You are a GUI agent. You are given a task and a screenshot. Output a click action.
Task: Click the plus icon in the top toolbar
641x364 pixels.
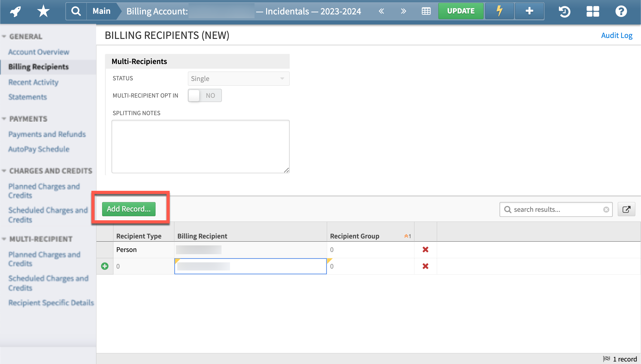click(529, 11)
